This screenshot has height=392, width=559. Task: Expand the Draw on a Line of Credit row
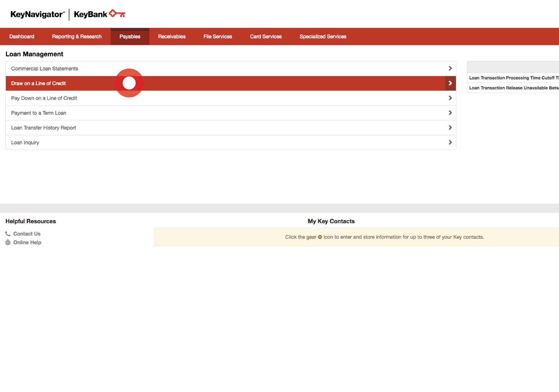pyautogui.click(x=450, y=83)
